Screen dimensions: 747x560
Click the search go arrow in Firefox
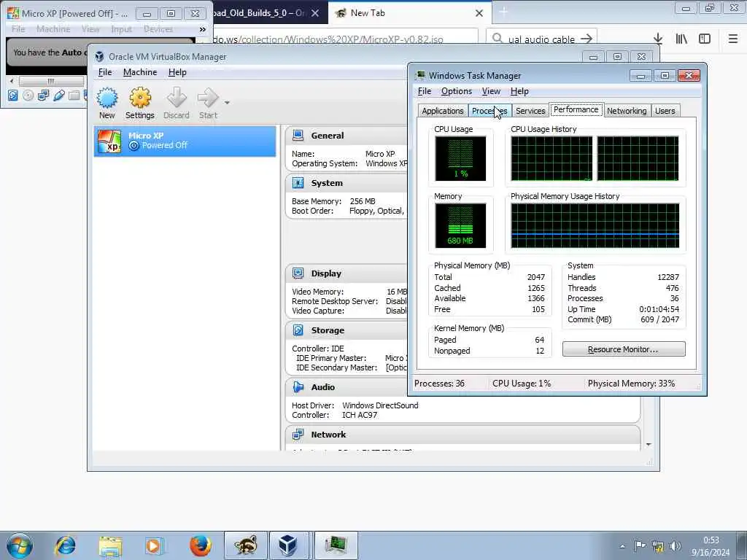click(x=587, y=39)
